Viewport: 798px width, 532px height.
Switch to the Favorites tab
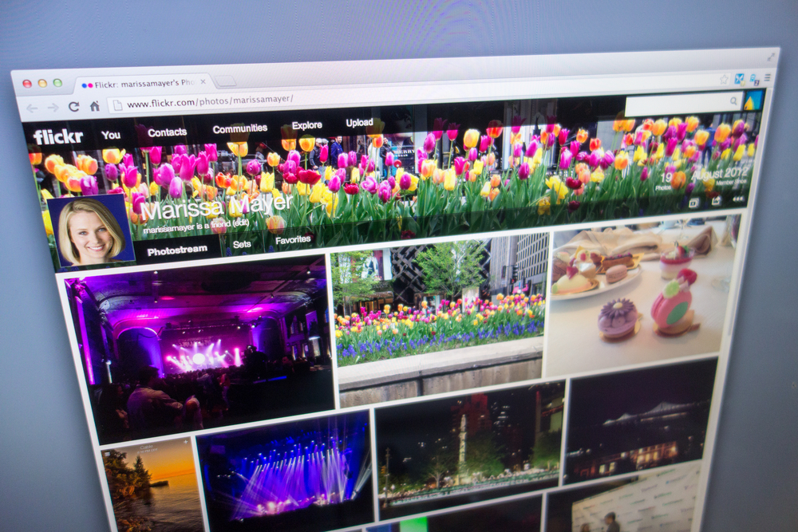(293, 239)
